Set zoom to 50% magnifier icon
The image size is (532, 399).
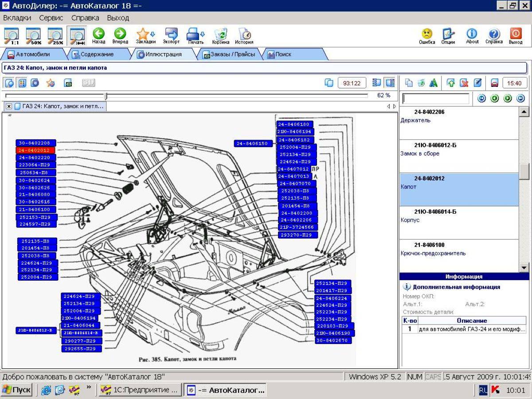tap(33, 36)
